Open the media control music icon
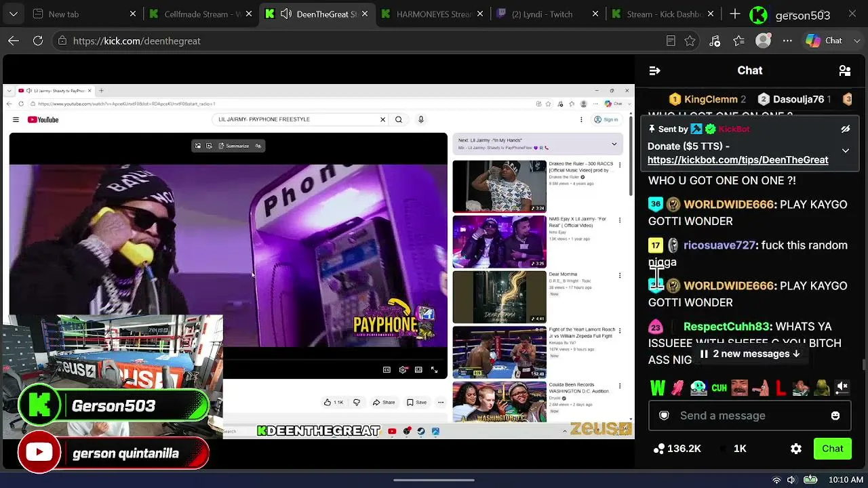The image size is (868, 488). (x=715, y=41)
